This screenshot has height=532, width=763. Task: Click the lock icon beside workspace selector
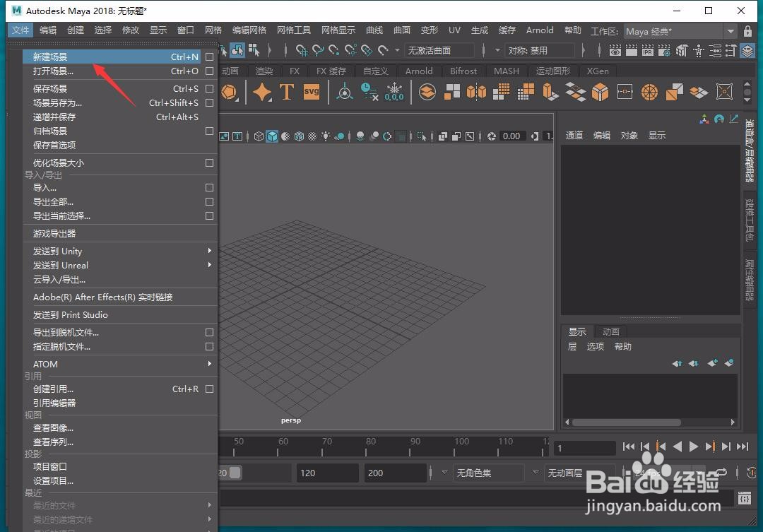pos(748,31)
